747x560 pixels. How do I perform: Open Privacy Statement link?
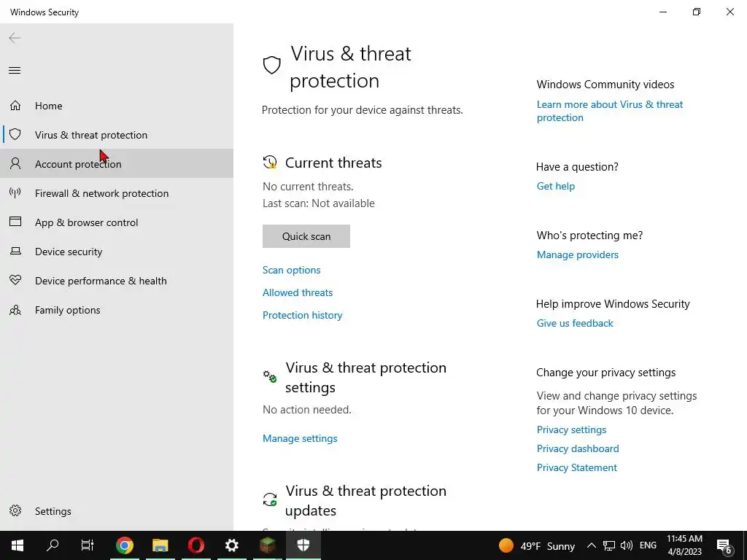pyautogui.click(x=577, y=467)
